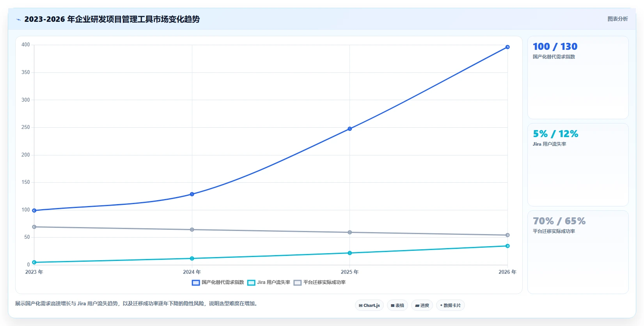Click the 2026 gray data point
The width and height of the screenshot is (644, 326).
(x=507, y=235)
